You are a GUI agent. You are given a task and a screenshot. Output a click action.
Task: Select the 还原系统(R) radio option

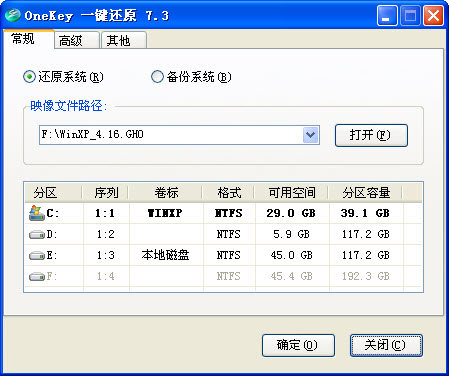pyautogui.click(x=29, y=77)
